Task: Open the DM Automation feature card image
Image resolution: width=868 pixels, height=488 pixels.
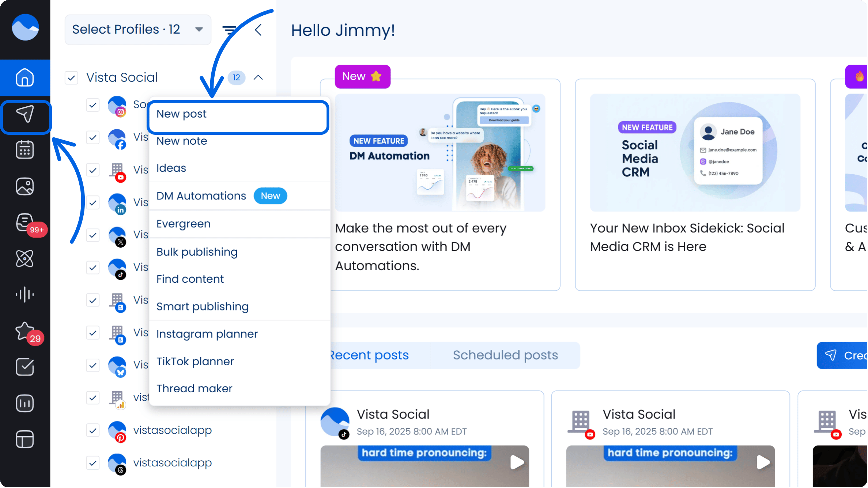Action: (440, 153)
